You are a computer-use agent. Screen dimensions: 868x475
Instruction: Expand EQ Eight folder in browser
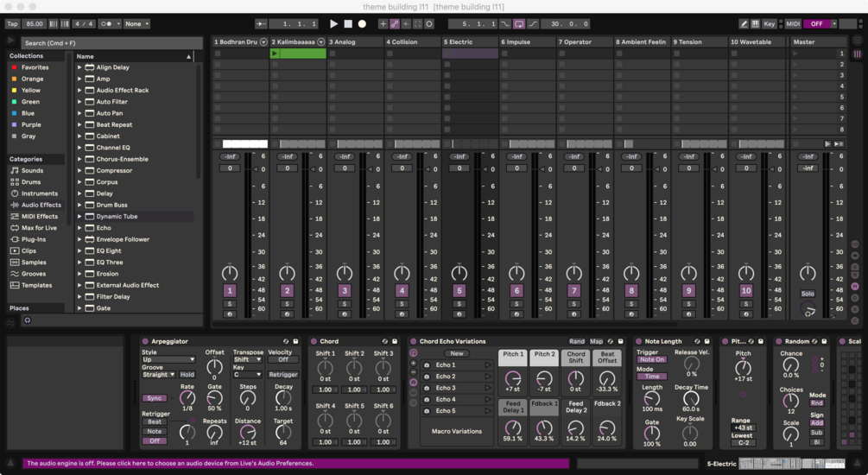pyautogui.click(x=79, y=250)
